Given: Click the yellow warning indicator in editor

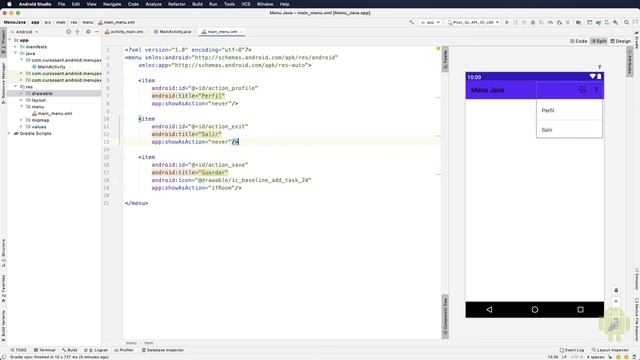Looking at the screenshot, I should [438, 49].
